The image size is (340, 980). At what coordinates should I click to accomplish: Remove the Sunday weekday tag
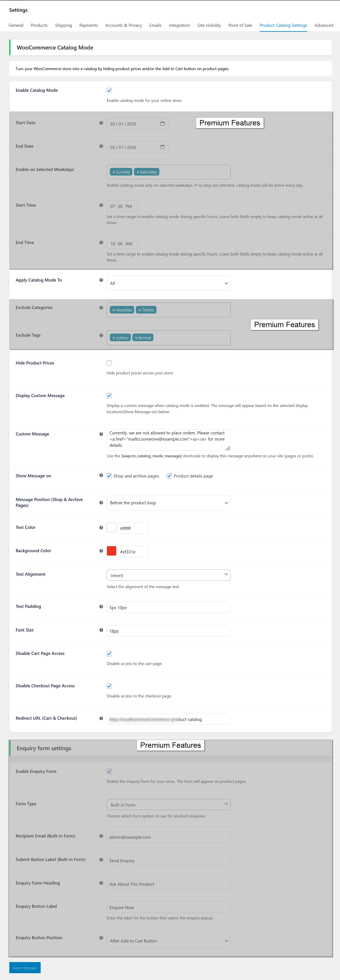(114, 172)
